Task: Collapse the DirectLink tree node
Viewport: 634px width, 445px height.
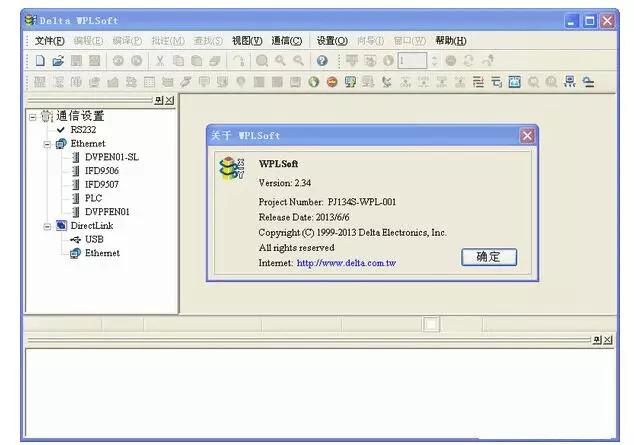Action: [x=47, y=226]
